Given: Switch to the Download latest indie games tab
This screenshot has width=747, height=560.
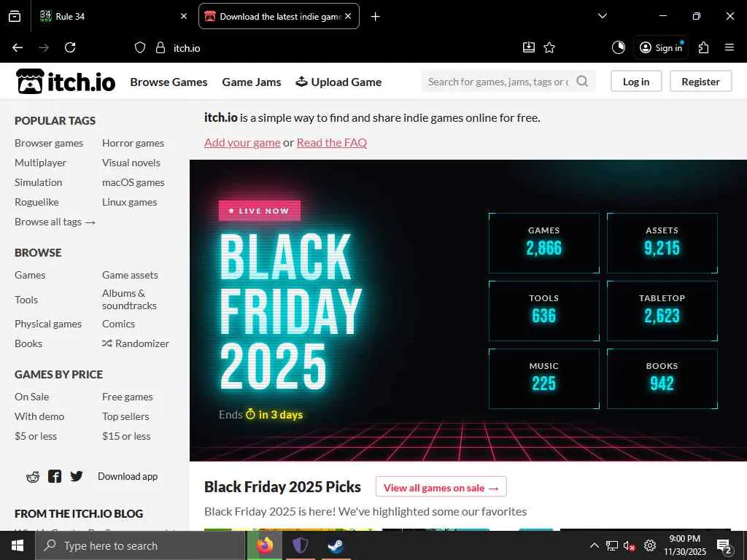Looking at the screenshot, I should [x=279, y=16].
